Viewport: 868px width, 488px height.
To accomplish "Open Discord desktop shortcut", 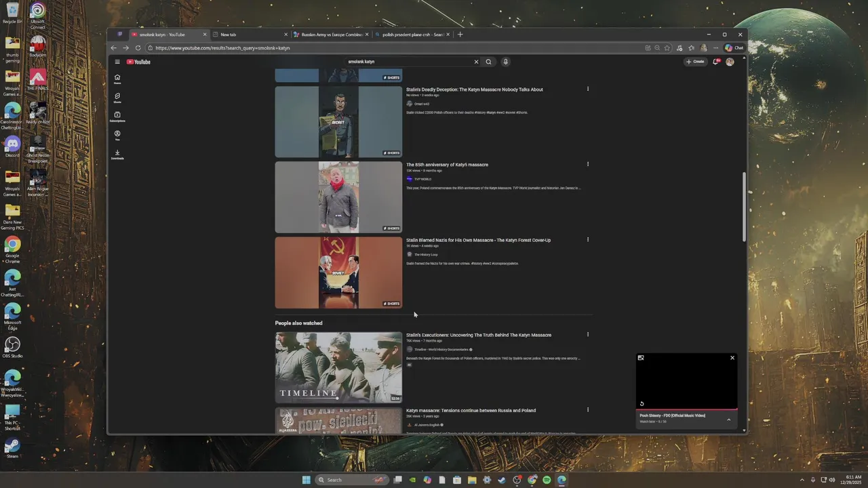I will [x=12, y=146].
